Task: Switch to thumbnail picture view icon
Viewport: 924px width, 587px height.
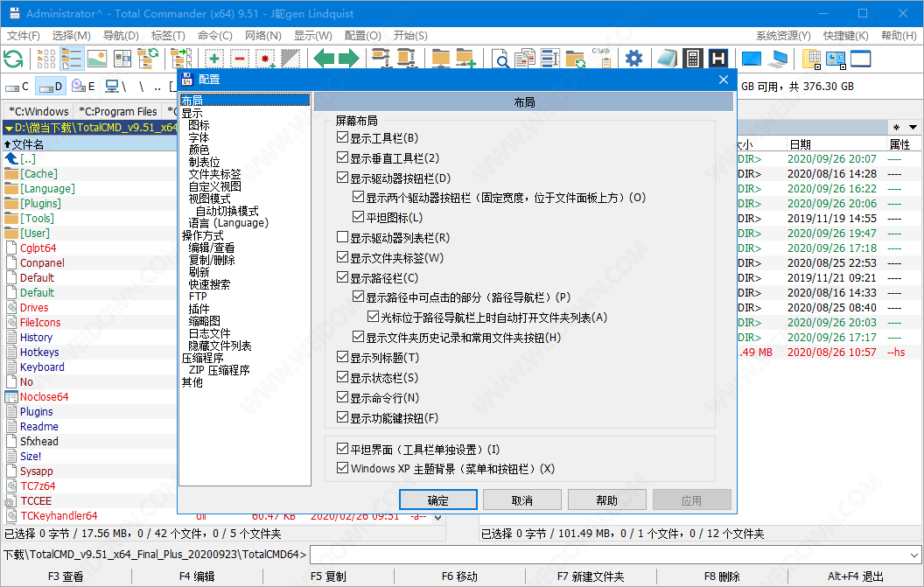Action: pos(96,59)
